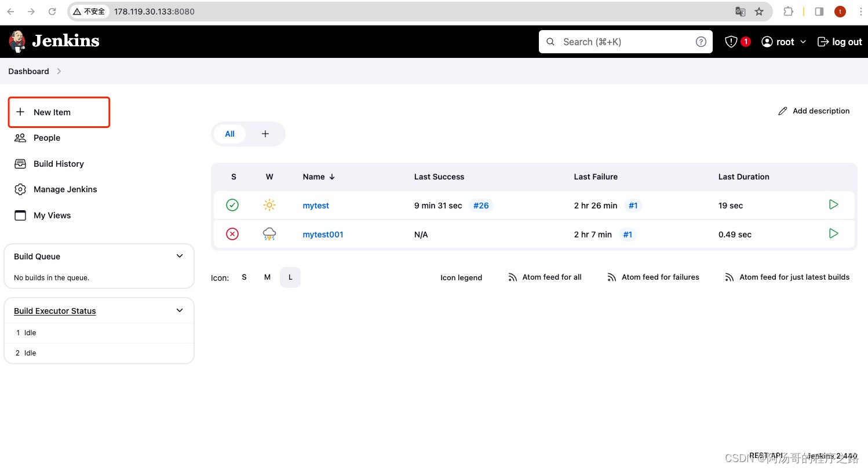Open the mytest job
The height and width of the screenshot is (469, 868).
click(316, 206)
